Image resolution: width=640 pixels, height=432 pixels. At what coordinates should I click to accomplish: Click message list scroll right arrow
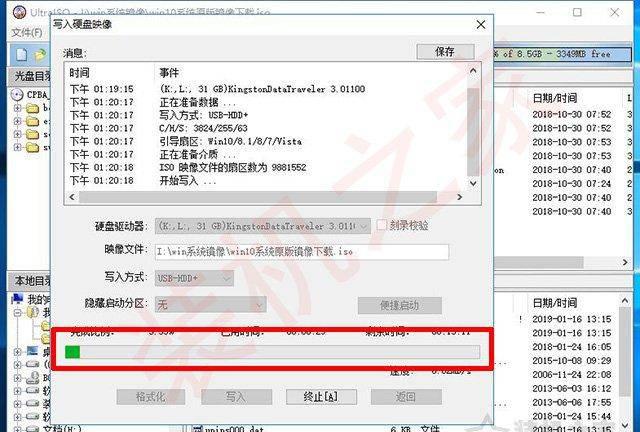(460, 197)
